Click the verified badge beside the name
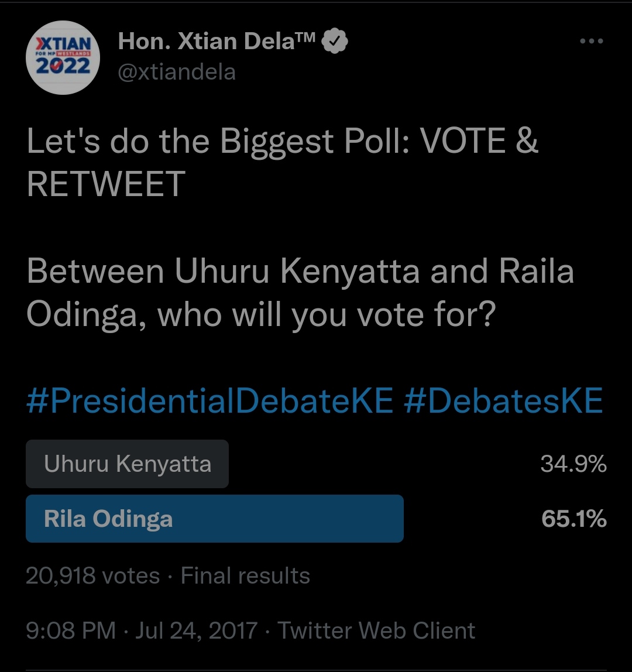The image size is (632, 672). pyautogui.click(x=336, y=41)
